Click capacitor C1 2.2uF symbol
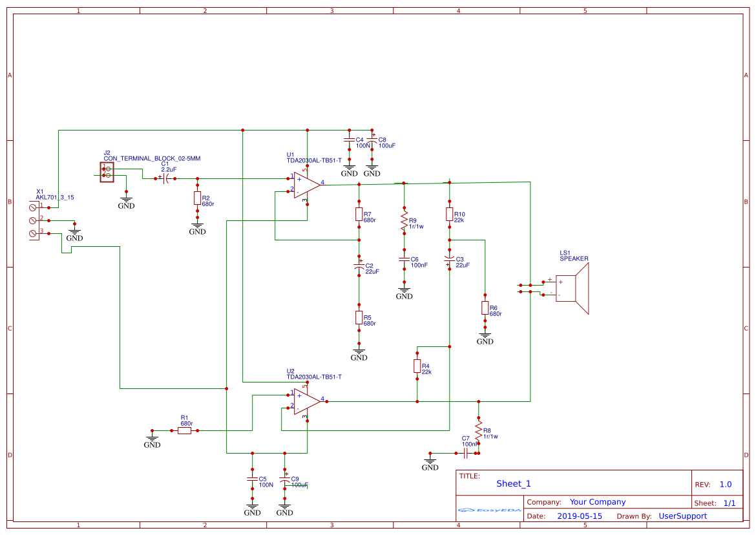This screenshot has height=535, width=756. 165,178
